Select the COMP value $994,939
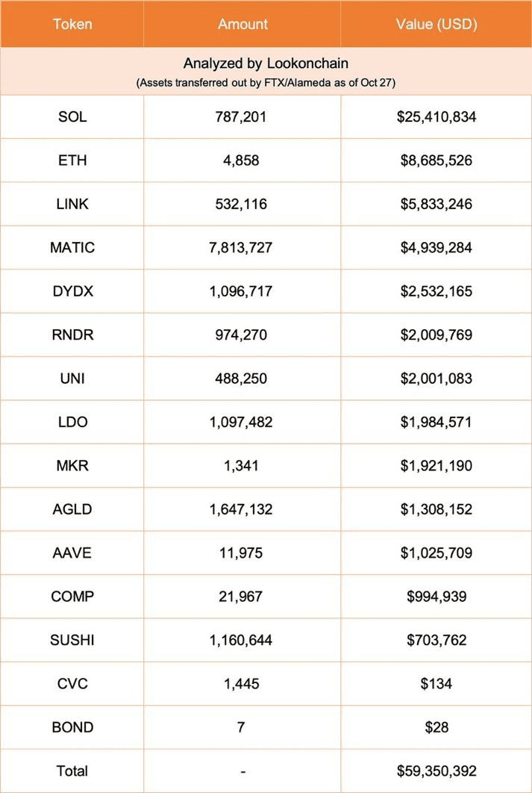The height and width of the screenshot is (793, 532). click(436, 597)
